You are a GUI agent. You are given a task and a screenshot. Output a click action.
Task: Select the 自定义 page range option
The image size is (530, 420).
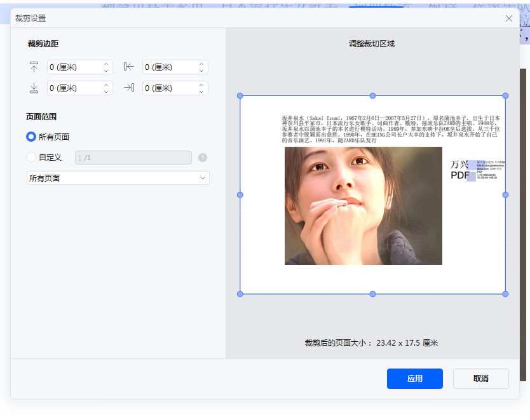30,157
